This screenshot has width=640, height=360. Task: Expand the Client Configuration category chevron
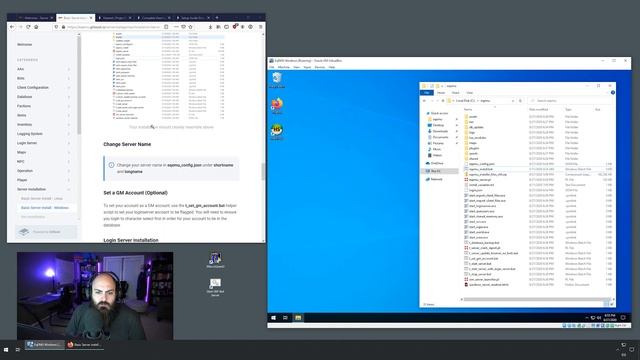pos(69,88)
